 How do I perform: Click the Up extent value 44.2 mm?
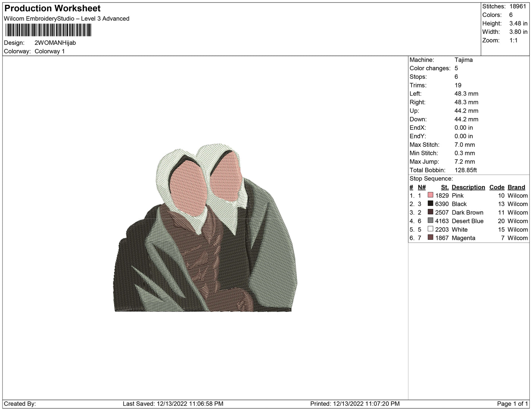[x=466, y=110]
